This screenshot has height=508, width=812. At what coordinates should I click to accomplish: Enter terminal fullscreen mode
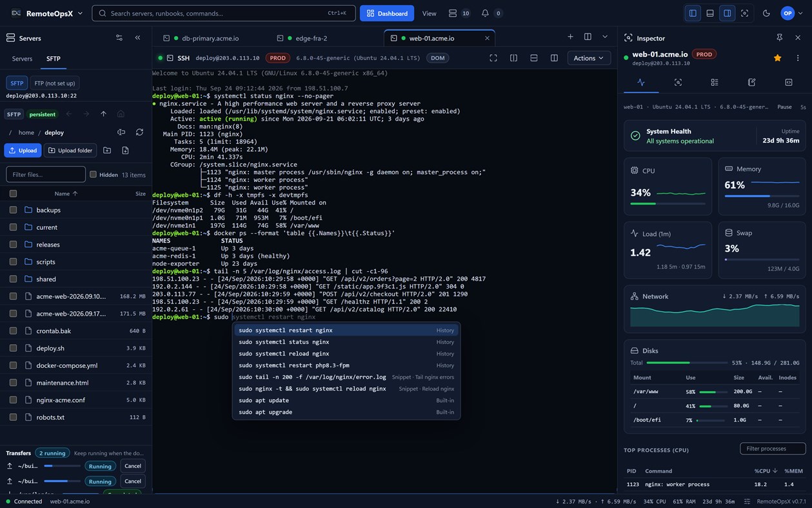[493, 58]
